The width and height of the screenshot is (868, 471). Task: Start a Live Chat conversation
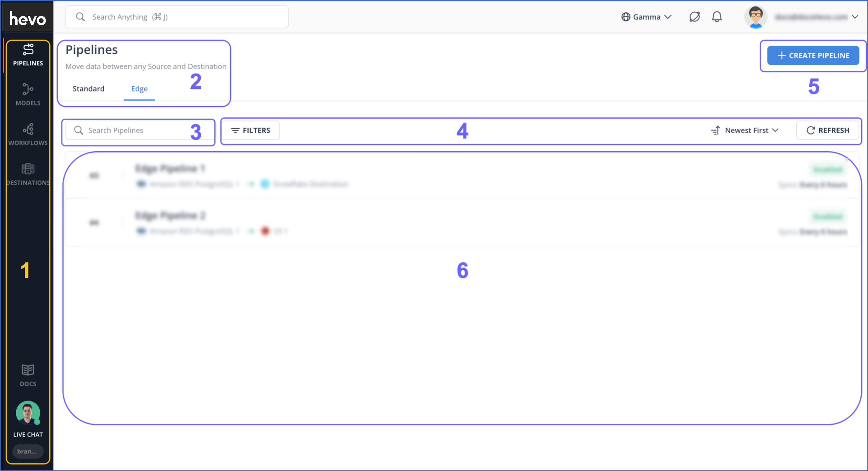[28, 418]
